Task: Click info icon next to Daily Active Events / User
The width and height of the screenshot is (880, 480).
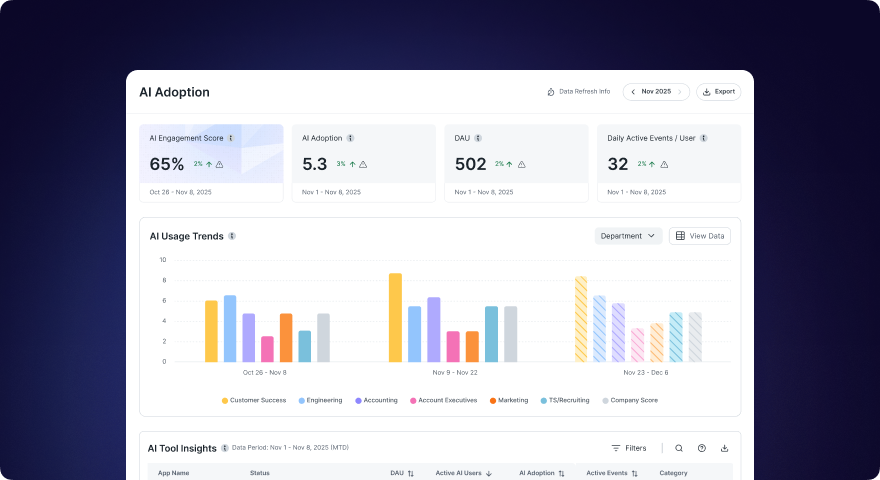Action: [705, 138]
